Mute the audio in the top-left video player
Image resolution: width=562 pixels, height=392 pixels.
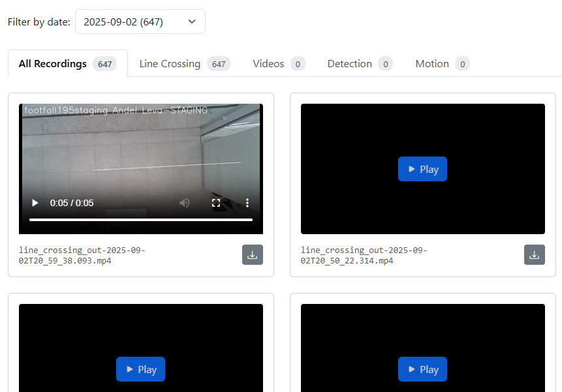click(x=185, y=203)
